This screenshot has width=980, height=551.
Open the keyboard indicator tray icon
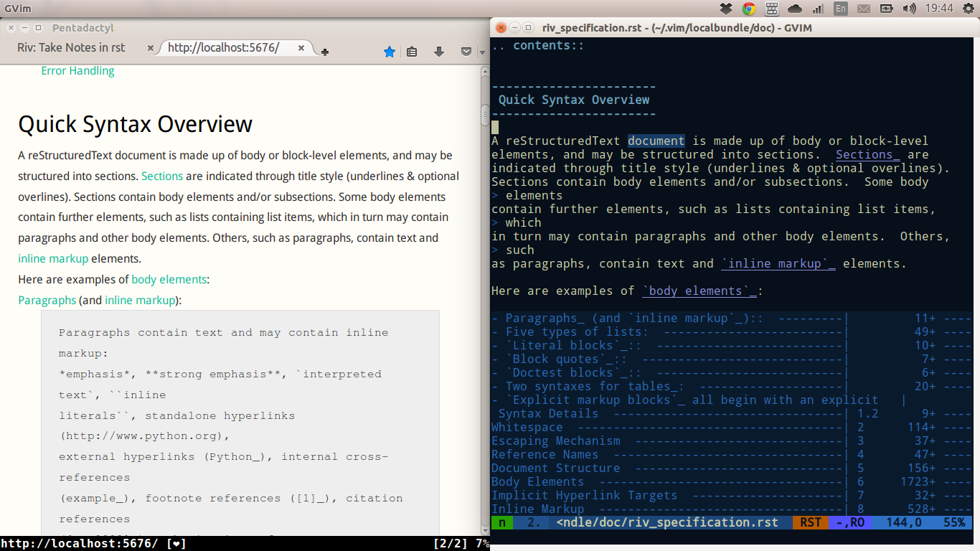[772, 9]
